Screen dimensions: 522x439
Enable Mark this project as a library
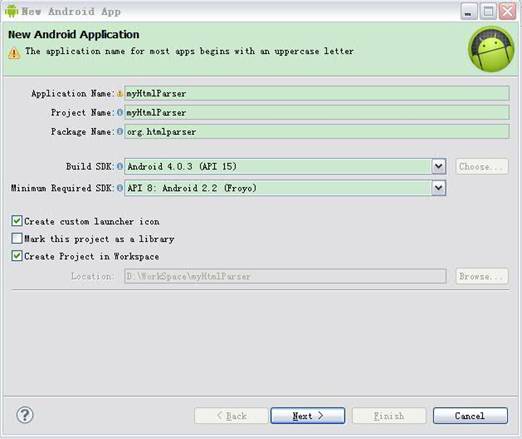[x=17, y=239]
